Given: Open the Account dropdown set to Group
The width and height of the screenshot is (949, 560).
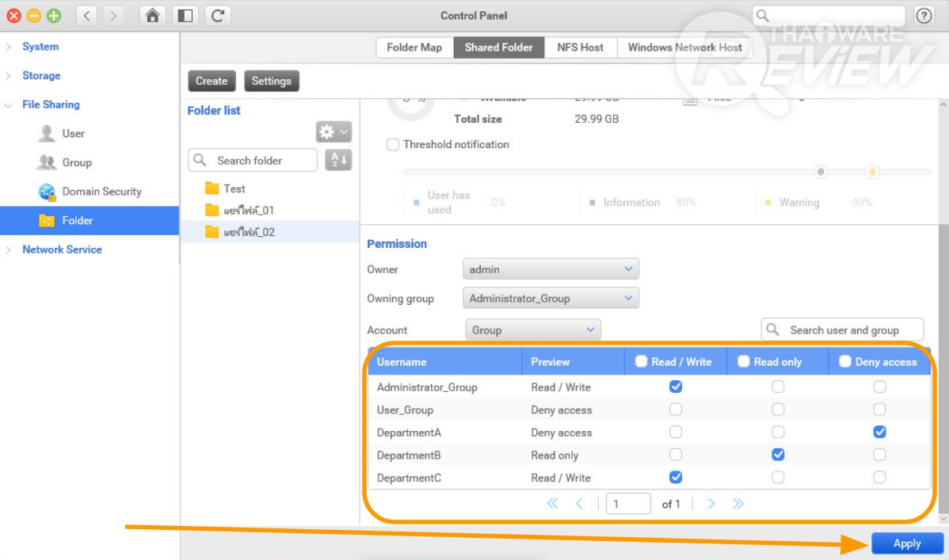Looking at the screenshot, I should click(x=532, y=330).
